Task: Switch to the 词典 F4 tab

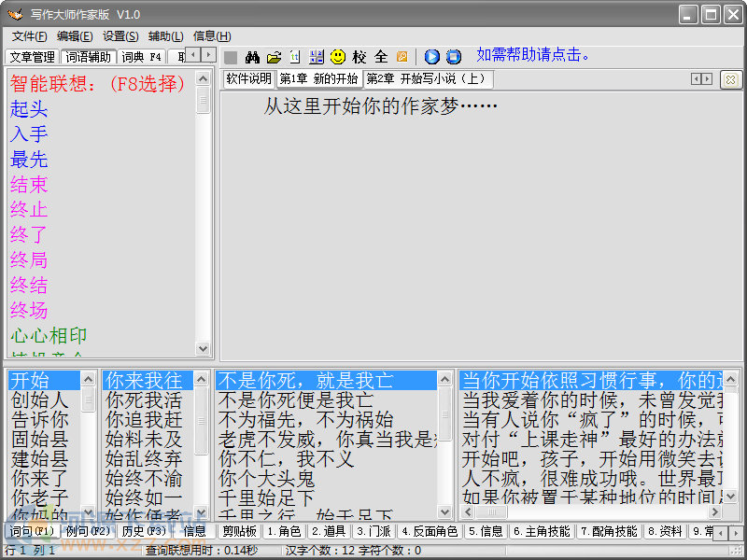Action: pyautogui.click(x=142, y=57)
